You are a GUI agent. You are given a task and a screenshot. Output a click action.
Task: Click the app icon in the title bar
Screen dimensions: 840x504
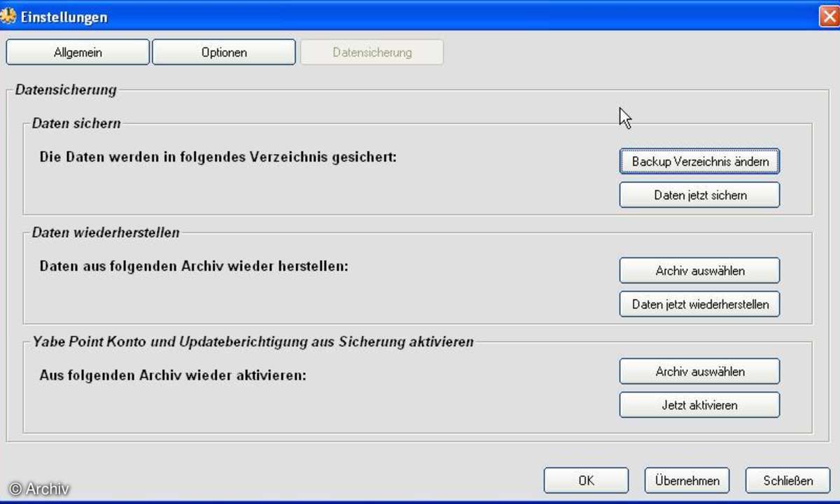click(x=8, y=17)
